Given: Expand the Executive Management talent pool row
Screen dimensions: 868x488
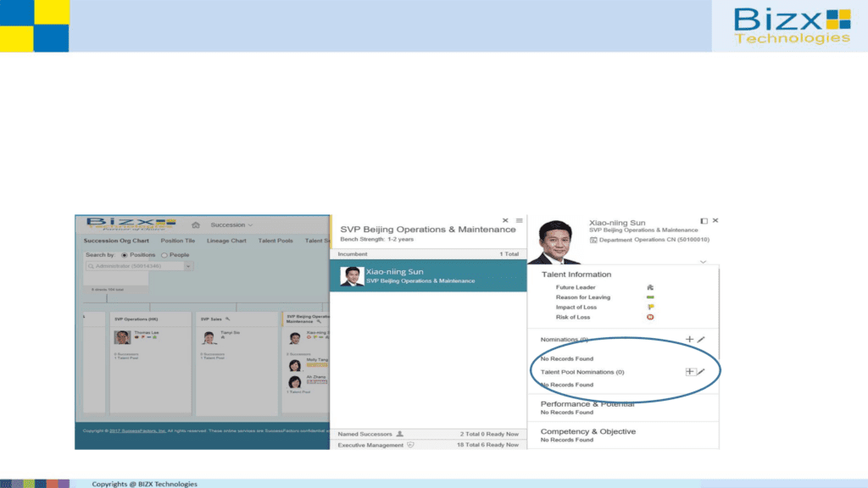Looking at the screenshot, I should pyautogui.click(x=428, y=445).
